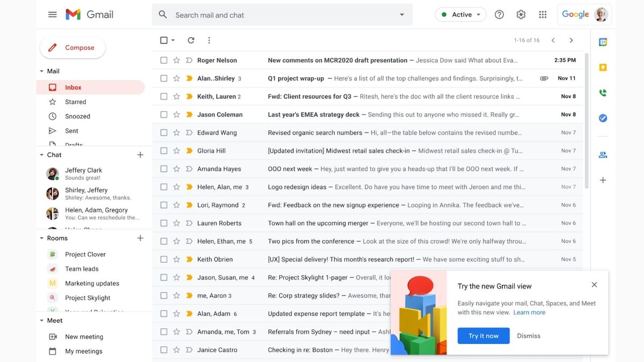644x362 pixels.
Task: Star the email from Roger Nelson
Action: click(x=176, y=60)
